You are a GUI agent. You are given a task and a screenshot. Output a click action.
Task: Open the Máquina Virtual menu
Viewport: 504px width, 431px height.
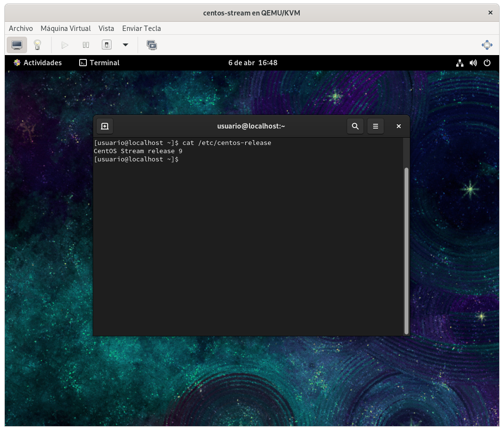pos(66,29)
